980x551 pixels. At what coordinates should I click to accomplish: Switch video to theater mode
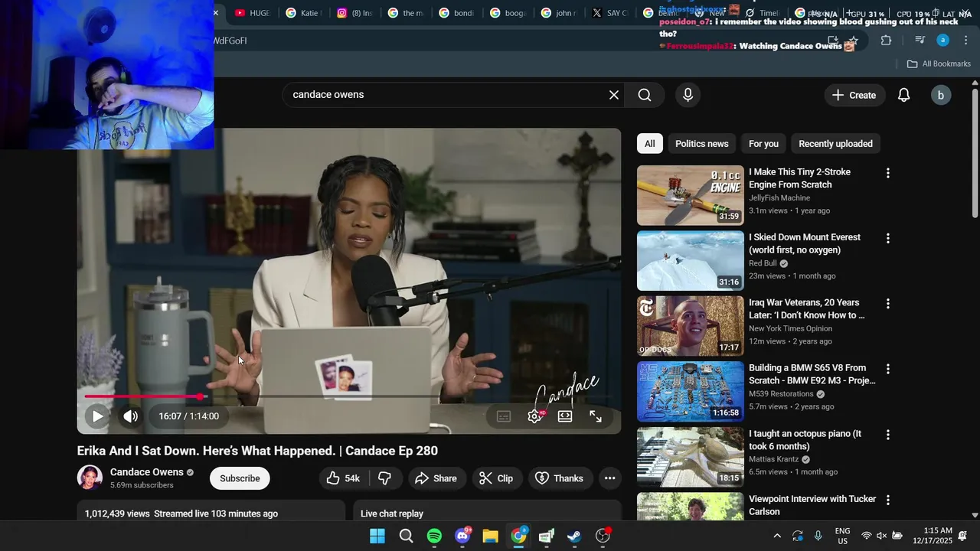point(565,416)
